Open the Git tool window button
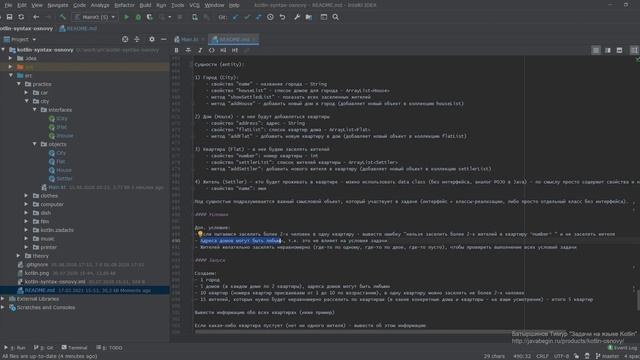This screenshot has width=640, height=360. (44, 348)
